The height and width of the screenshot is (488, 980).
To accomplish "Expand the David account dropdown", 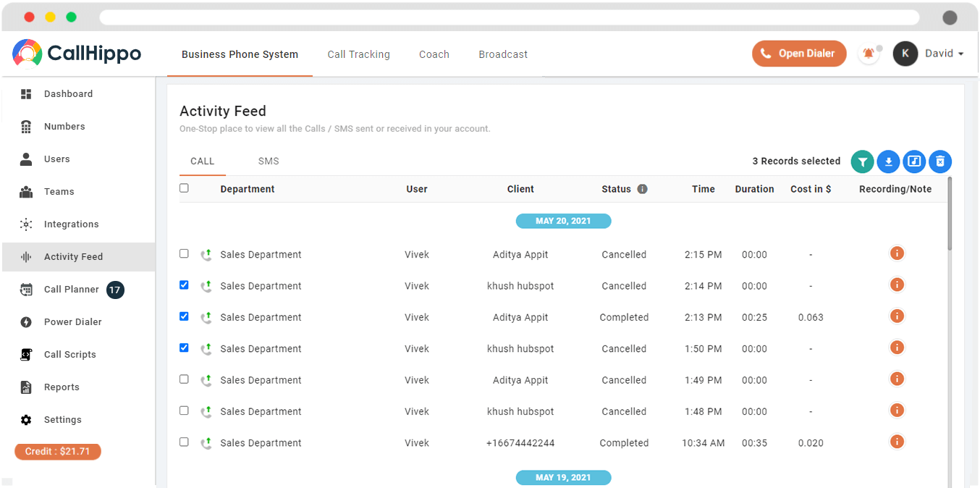I will click(944, 54).
